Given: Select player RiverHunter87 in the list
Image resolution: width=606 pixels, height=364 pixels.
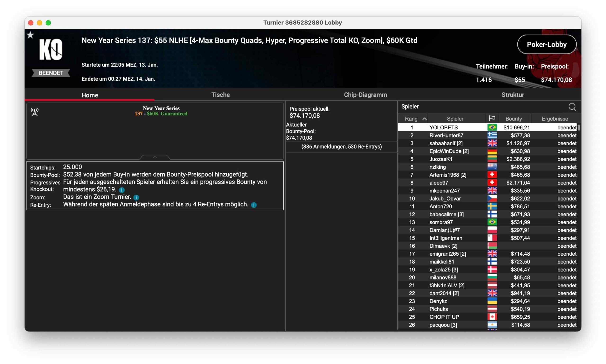Looking at the screenshot, I should [x=446, y=135].
